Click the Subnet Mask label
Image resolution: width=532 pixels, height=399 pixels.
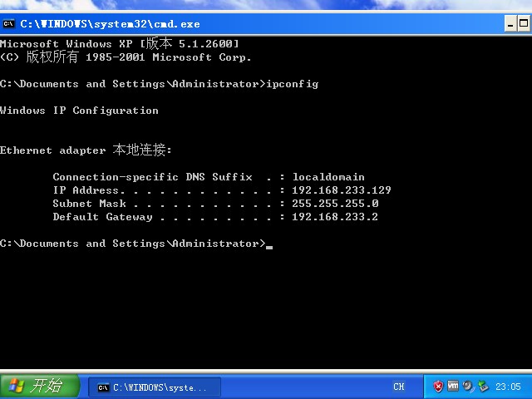click(89, 203)
